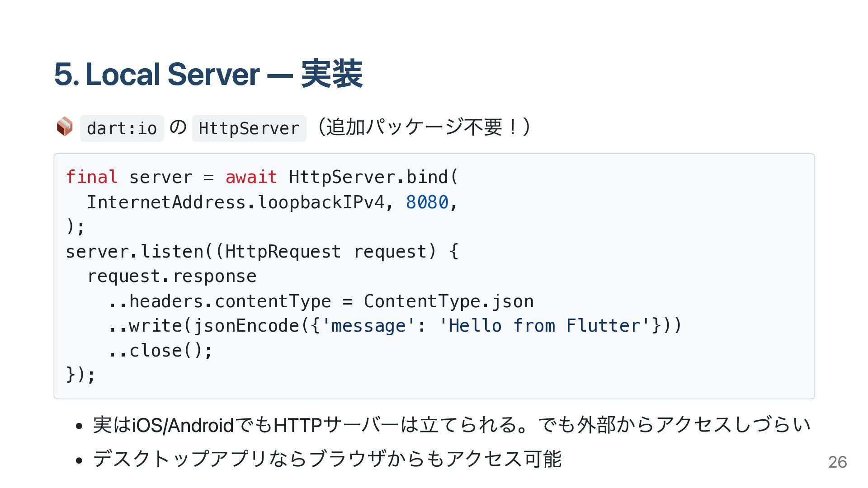
Task: Click the second bullet about desktop apps
Action: (327, 459)
